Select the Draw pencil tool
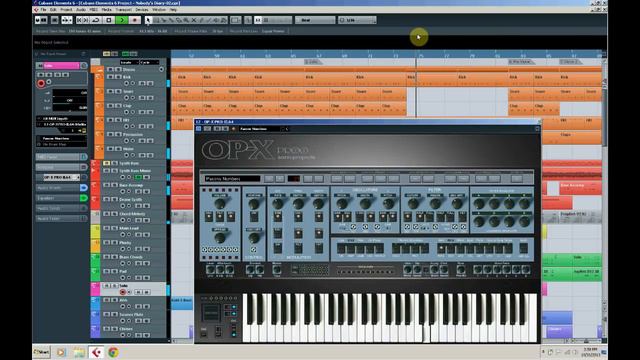Image resolution: width=640 pixels, height=360 pixels. pos(201,20)
